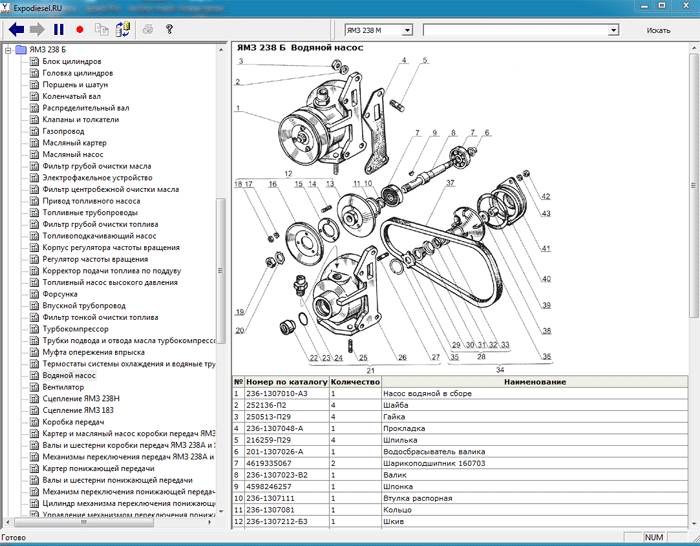The width and height of the screenshot is (700, 546).
Task: Open Топливный насос высокого давления
Action: coord(110,282)
